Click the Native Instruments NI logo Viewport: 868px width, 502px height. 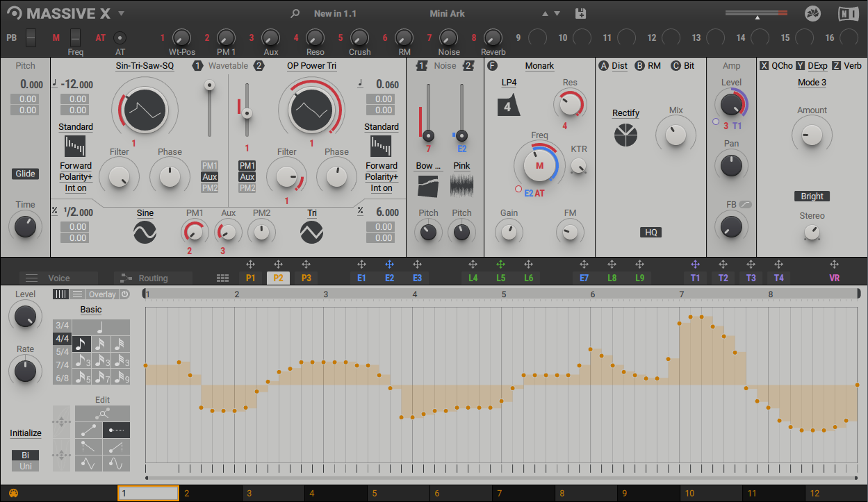[x=847, y=13]
